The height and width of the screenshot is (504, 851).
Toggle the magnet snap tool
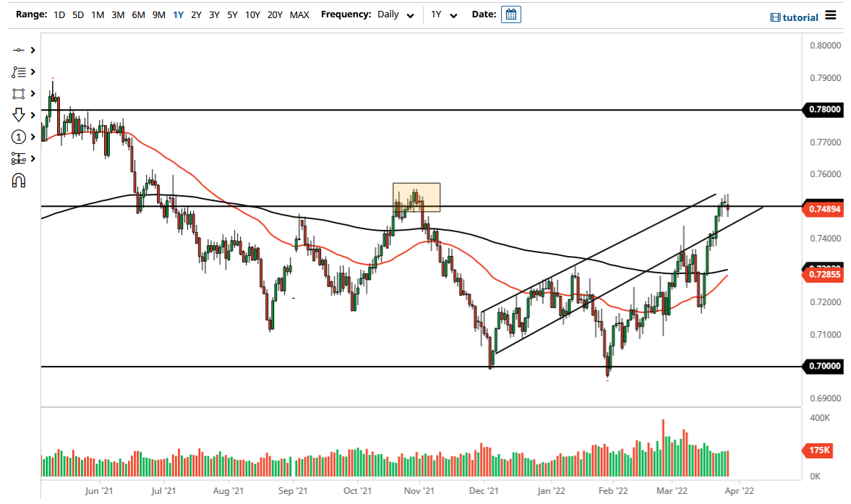20,179
